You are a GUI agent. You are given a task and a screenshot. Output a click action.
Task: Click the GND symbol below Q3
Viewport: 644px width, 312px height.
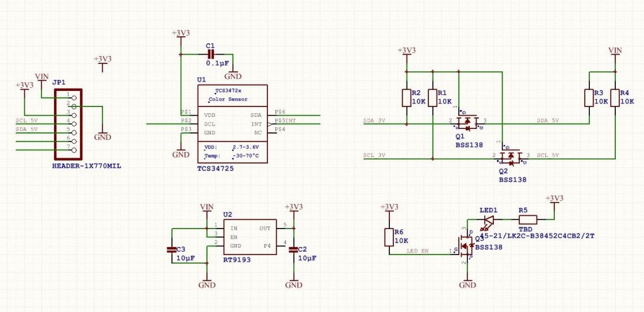tap(467, 284)
